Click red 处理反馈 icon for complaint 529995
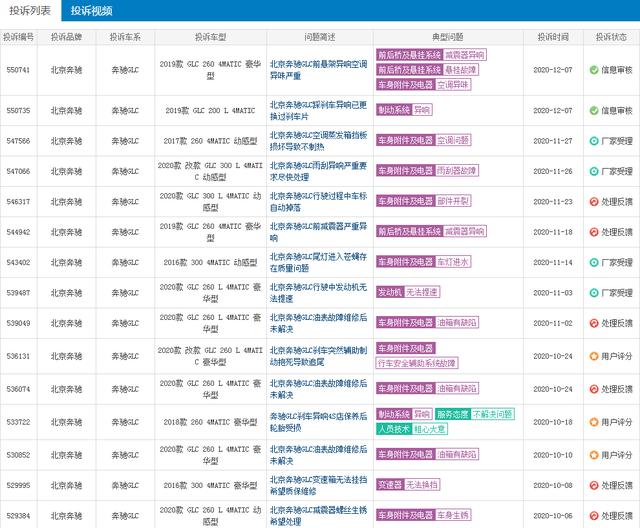 (x=594, y=486)
